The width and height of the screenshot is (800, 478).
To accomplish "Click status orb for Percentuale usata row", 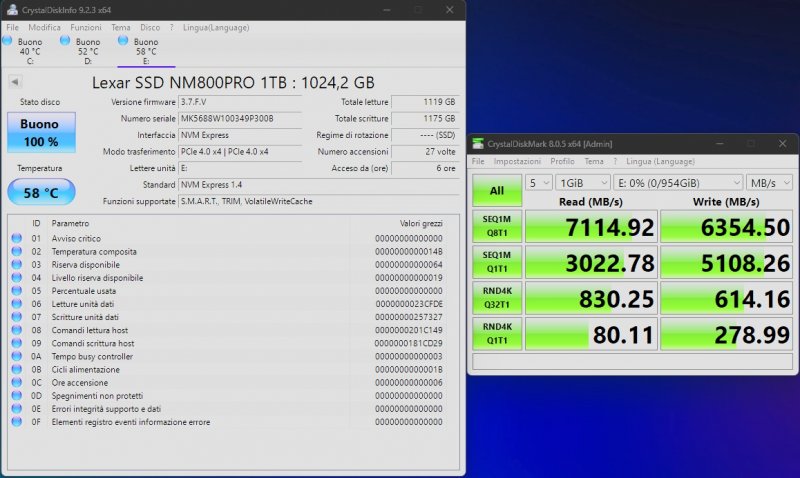I will pos(16,290).
